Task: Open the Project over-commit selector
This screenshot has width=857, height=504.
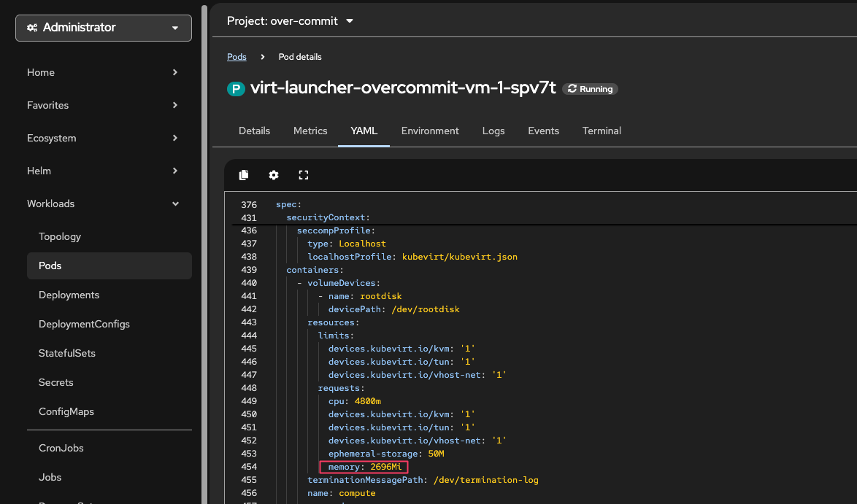Action: (x=290, y=21)
